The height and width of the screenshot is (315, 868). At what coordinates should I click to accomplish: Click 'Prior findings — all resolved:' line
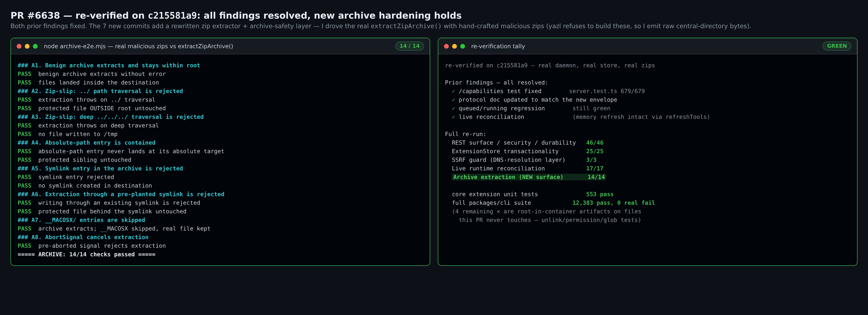coord(496,83)
